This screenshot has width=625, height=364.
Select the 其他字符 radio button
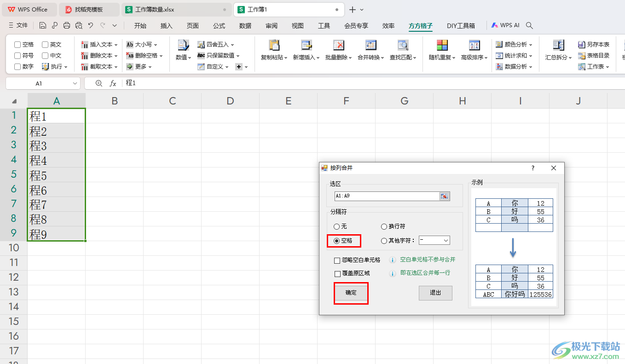click(384, 240)
